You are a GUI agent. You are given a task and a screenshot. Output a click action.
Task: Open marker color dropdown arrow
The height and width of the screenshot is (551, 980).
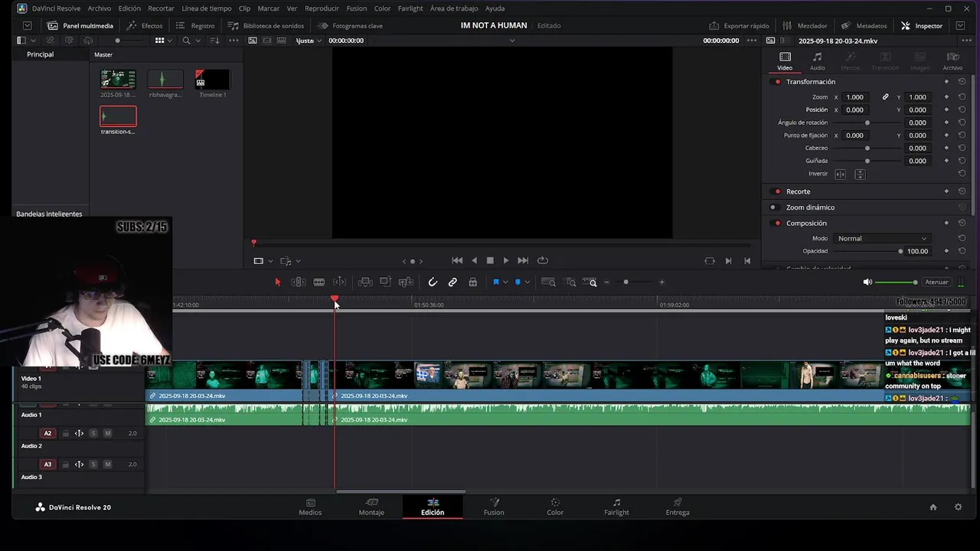[527, 282]
